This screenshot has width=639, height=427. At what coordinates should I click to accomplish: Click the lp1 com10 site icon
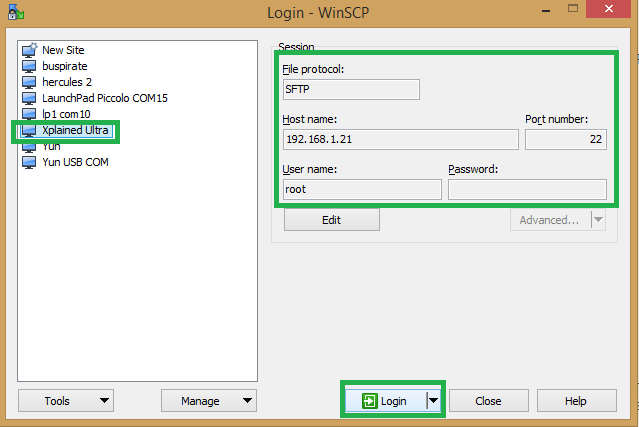coord(29,114)
